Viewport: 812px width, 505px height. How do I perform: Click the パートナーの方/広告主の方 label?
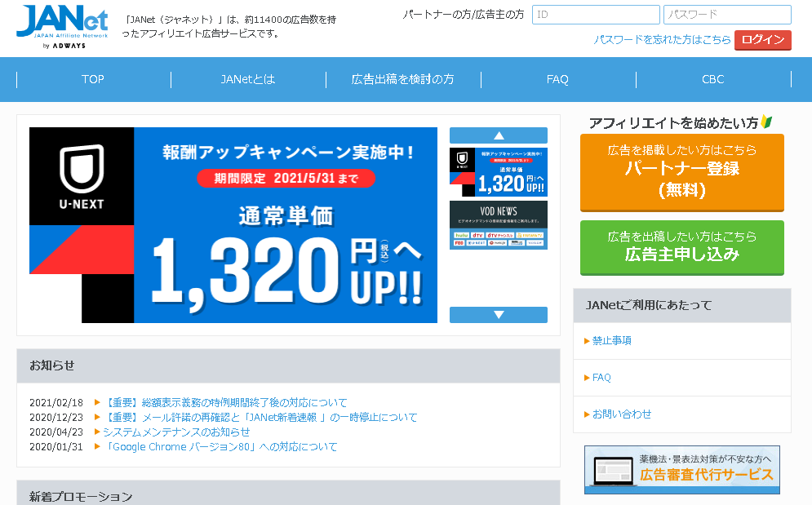point(464,15)
